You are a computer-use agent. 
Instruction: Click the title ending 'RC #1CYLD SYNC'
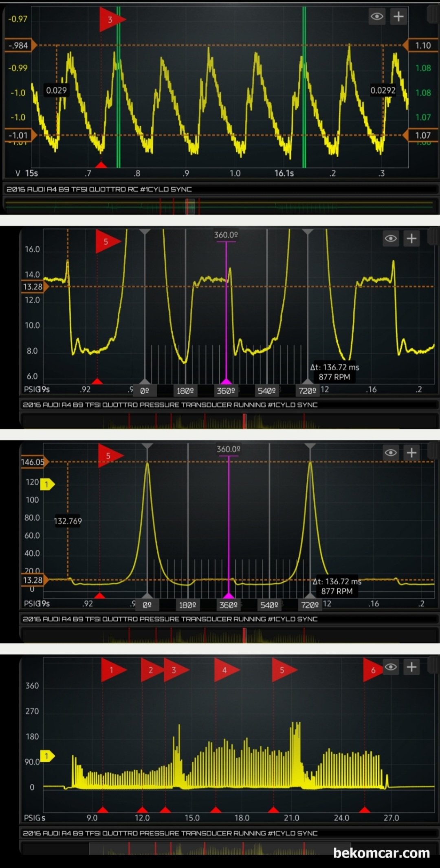coord(99,189)
